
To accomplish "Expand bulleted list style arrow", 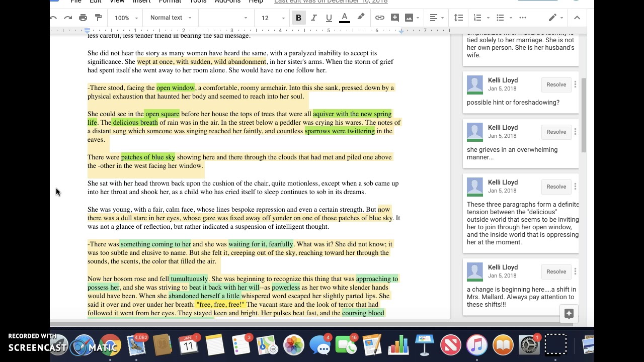I will [x=511, y=18].
